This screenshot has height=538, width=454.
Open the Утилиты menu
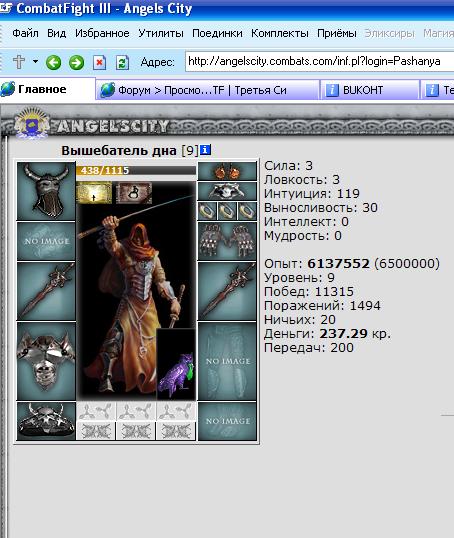pyautogui.click(x=161, y=33)
